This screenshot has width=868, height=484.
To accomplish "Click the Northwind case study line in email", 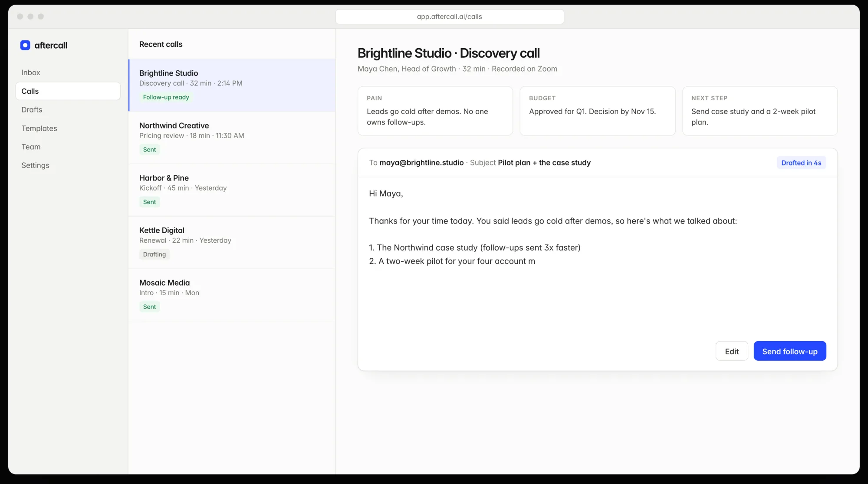I will [475, 248].
